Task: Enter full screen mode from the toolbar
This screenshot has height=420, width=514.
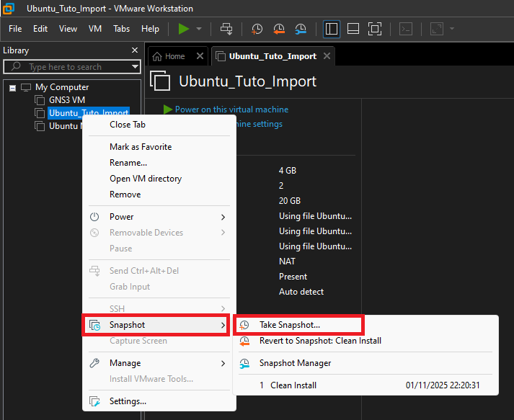Action: click(374, 29)
